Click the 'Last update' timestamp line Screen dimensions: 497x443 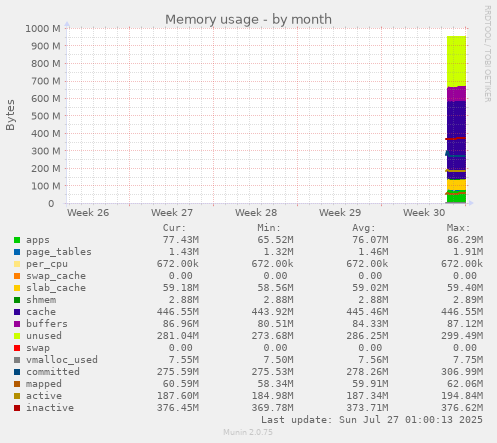tap(372, 420)
